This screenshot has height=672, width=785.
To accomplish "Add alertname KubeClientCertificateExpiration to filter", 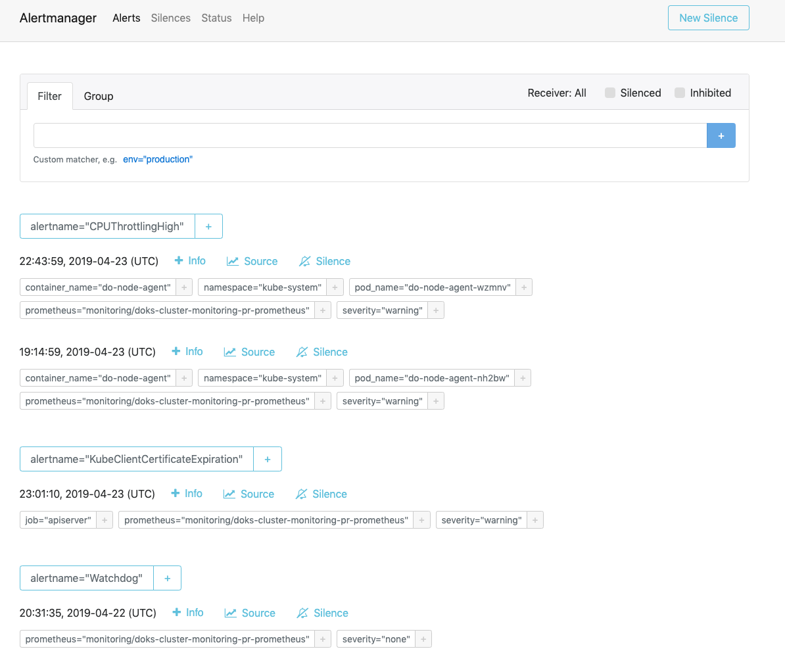I will (x=268, y=459).
